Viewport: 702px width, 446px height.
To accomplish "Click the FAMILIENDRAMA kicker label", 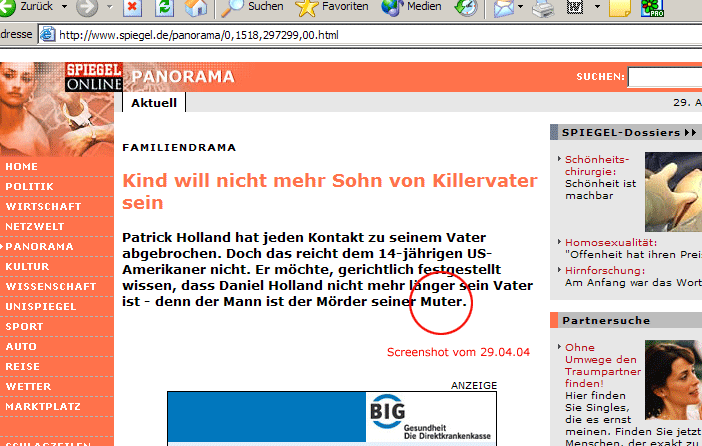I will (179, 147).
